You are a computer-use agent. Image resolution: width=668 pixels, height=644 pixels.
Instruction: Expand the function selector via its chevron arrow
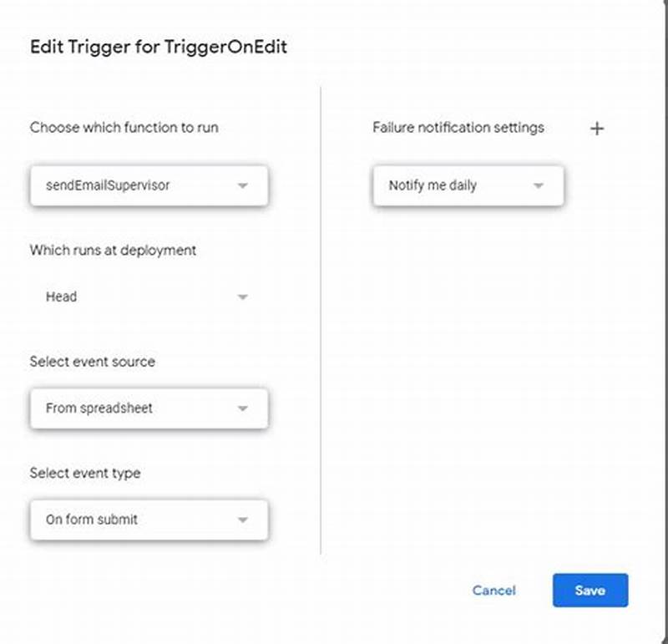pyautogui.click(x=243, y=185)
